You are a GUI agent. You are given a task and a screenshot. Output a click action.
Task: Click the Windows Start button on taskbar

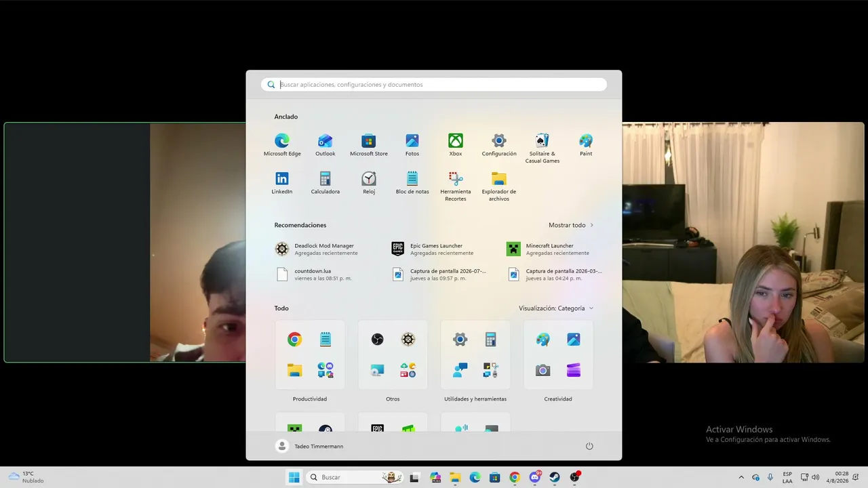pos(294,477)
